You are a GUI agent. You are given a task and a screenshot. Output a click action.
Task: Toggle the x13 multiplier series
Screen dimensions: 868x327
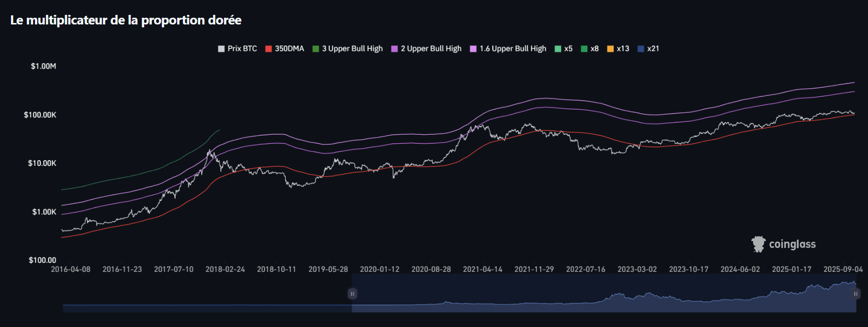(618, 48)
